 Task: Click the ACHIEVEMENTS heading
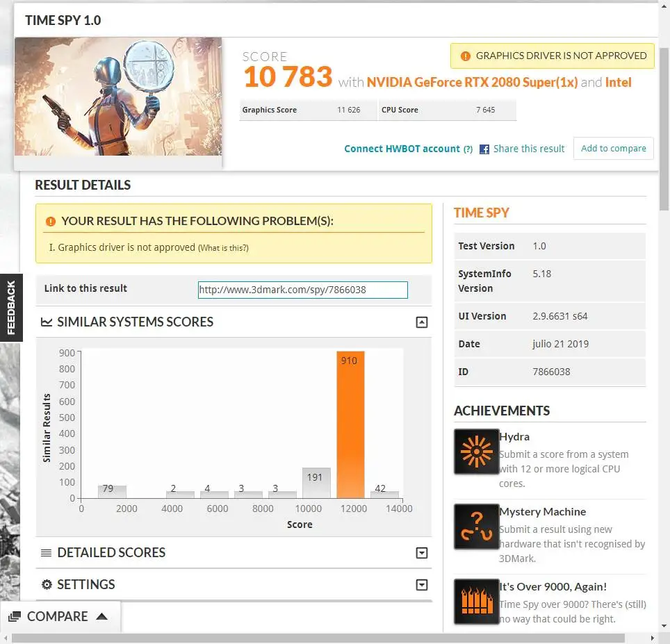[x=502, y=411]
